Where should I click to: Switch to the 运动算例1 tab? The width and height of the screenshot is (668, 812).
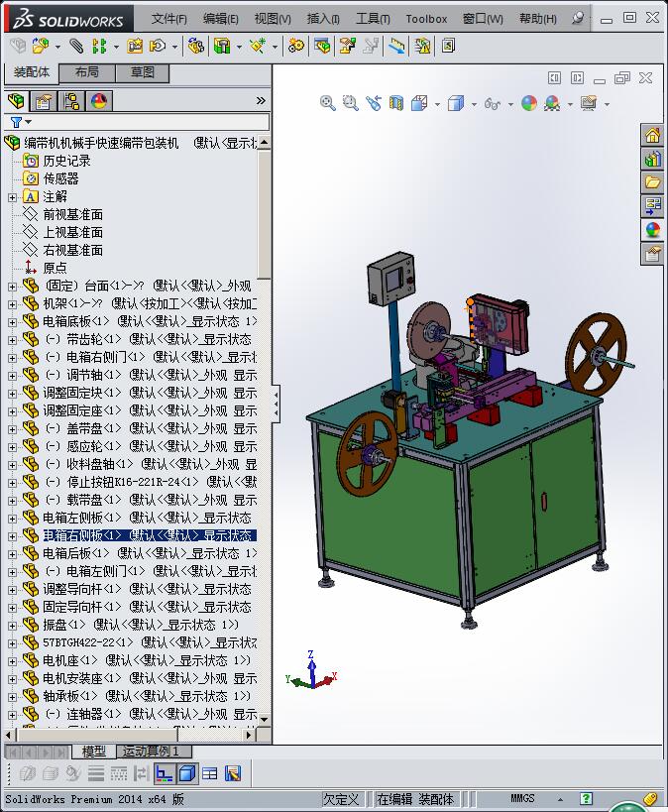154,752
